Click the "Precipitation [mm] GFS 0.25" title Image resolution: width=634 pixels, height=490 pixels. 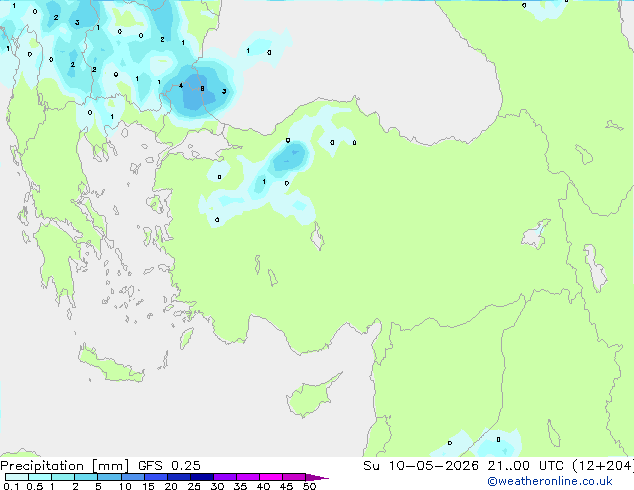coord(100,466)
